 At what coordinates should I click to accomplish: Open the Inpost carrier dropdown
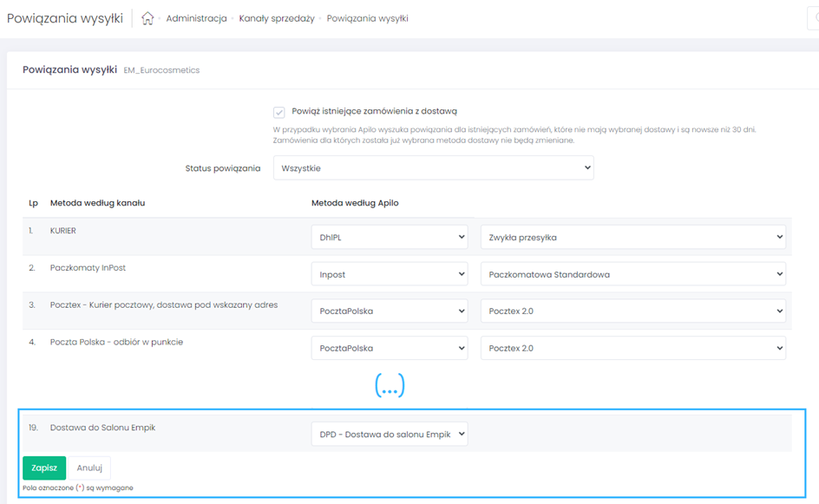[389, 274]
